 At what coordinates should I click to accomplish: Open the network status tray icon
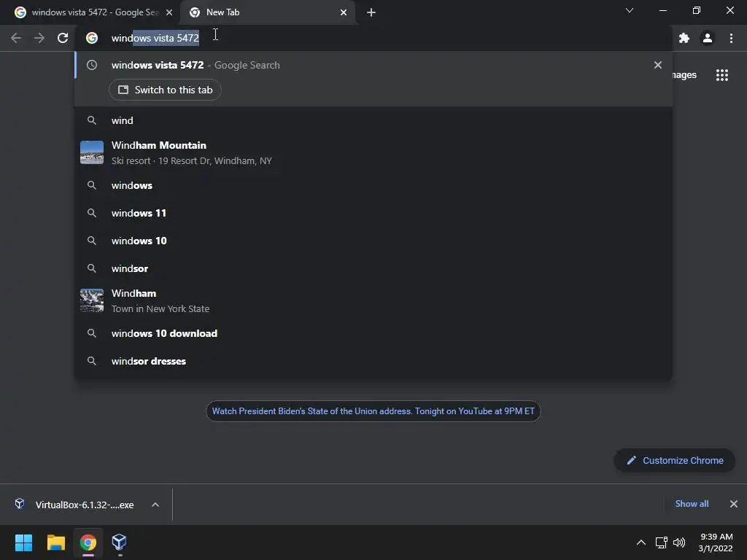pyautogui.click(x=661, y=542)
